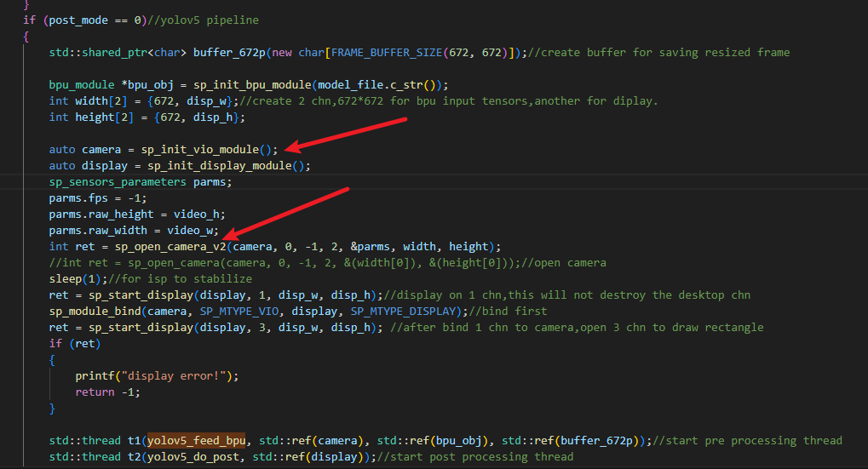Click the 'if (ret)' statement
The height and width of the screenshot is (469, 868).
point(75,344)
